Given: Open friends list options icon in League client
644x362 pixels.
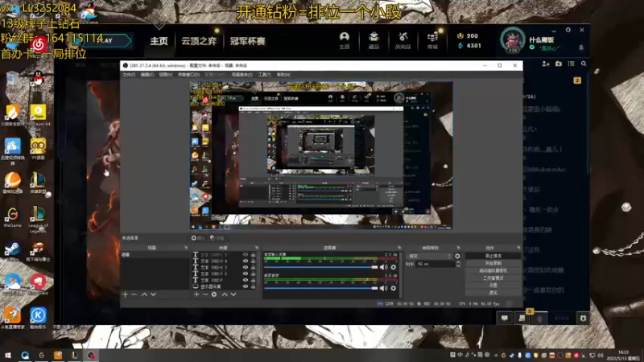Looking at the screenshot, I should pos(571,64).
